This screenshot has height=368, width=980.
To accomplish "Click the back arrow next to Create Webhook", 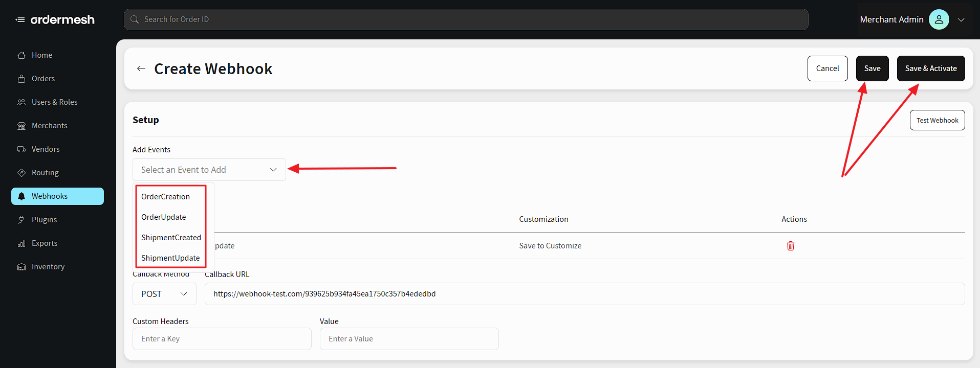I will [141, 68].
